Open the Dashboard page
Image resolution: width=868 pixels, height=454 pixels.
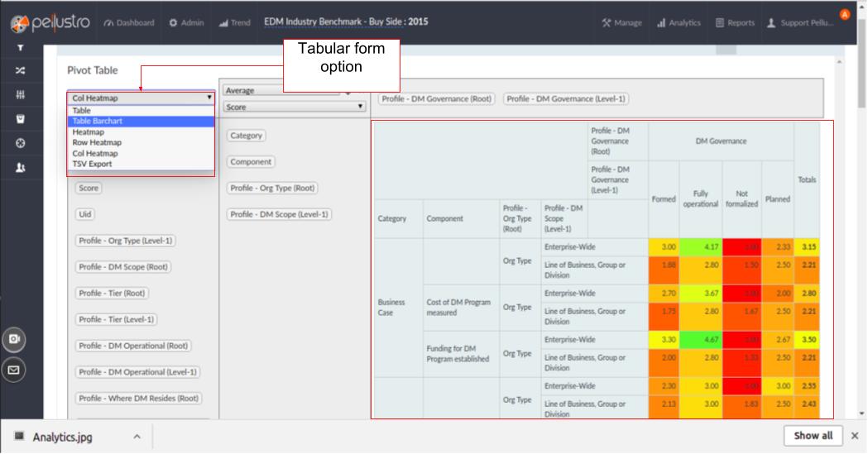[x=129, y=22]
